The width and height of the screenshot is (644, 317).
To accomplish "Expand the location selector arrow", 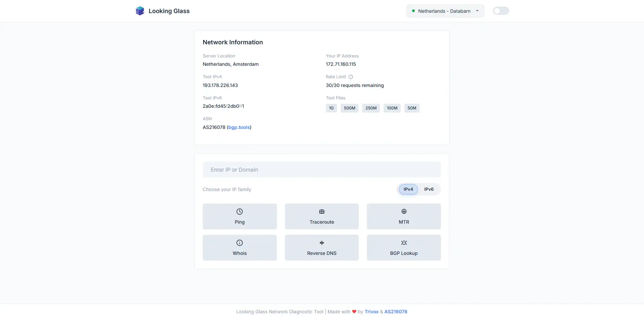I will [477, 11].
